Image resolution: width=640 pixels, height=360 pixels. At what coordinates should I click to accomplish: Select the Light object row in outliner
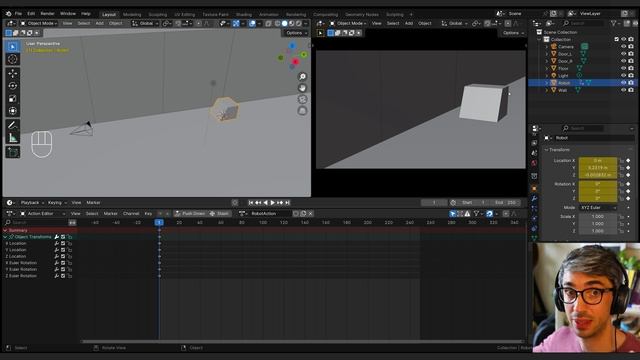click(582, 76)
